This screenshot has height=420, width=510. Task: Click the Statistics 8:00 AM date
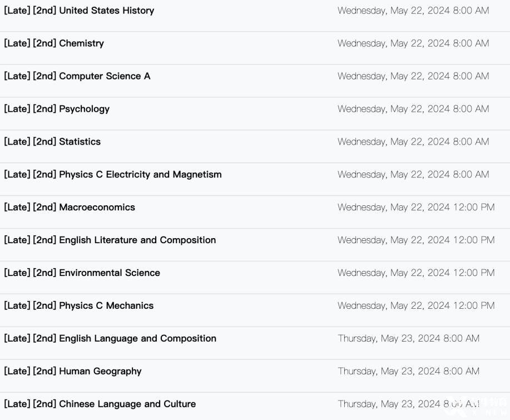(x=413, y=142)
